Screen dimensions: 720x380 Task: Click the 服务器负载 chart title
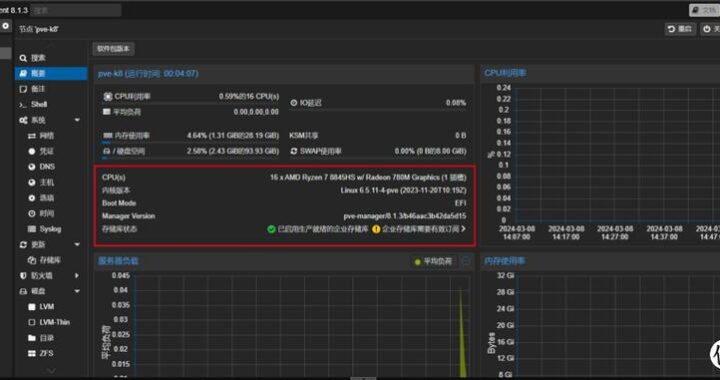click(x=118, y=261)
